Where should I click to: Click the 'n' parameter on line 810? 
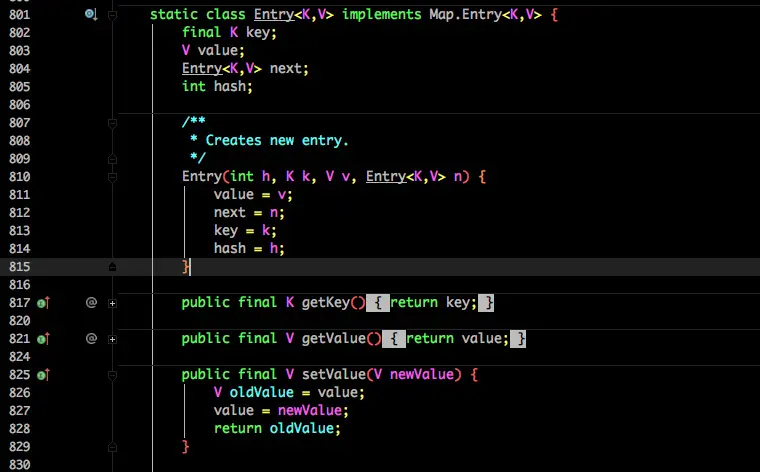coord(458,176)
